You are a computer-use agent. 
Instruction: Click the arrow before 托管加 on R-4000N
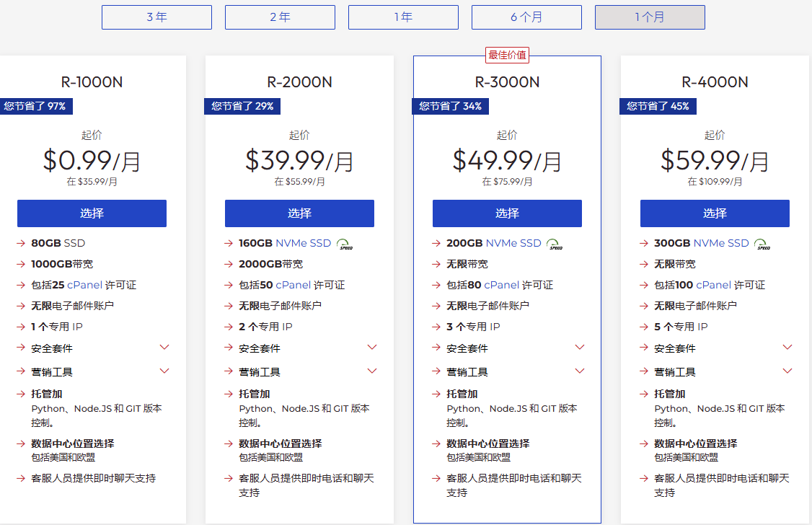tap(644, 395)
